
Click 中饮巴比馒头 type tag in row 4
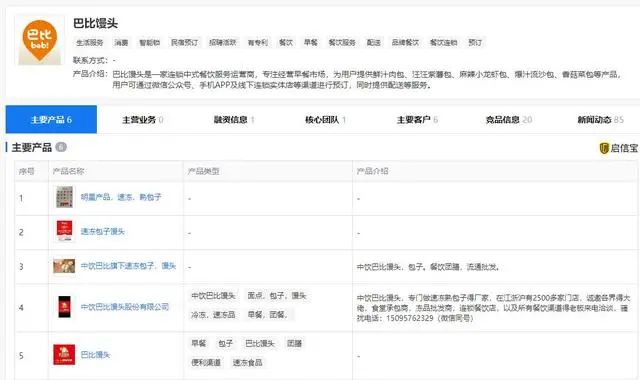pyautogui.click(x=213, y=296)
